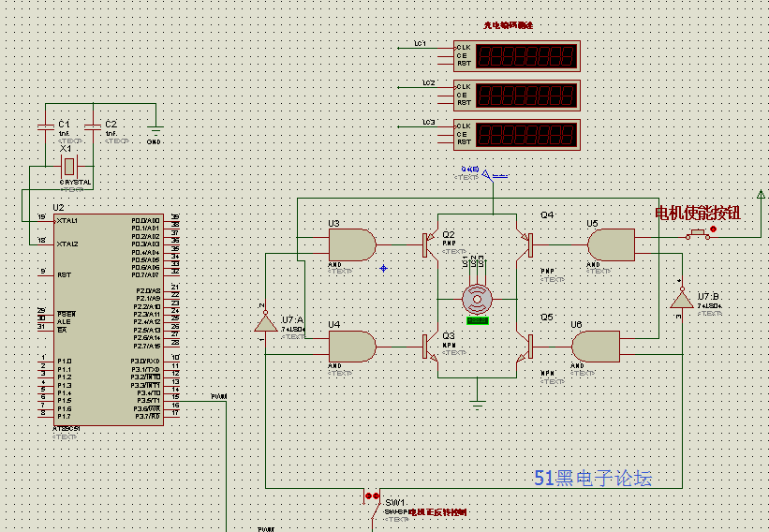Screen dimensions: 769x532
Task: Click the XTAL1 pin label on U2
Action: pyautogui.click(x=67, y=221)
